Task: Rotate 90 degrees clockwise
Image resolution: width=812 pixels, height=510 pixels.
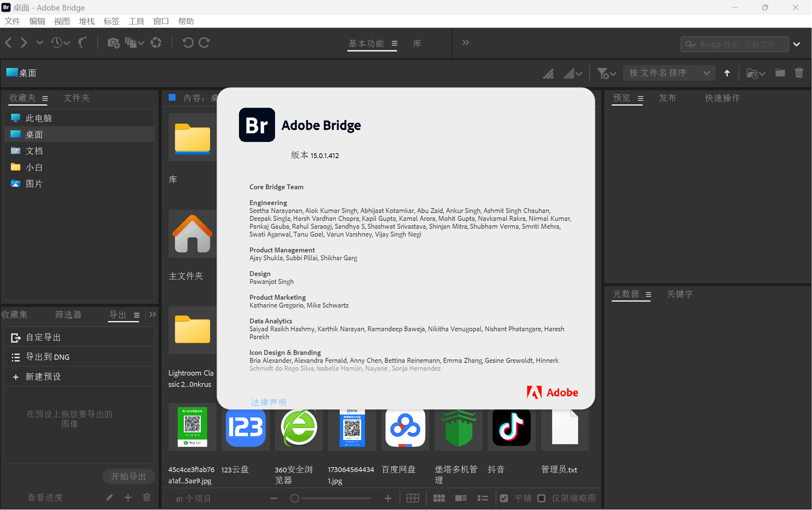Action: click(204, 43)
